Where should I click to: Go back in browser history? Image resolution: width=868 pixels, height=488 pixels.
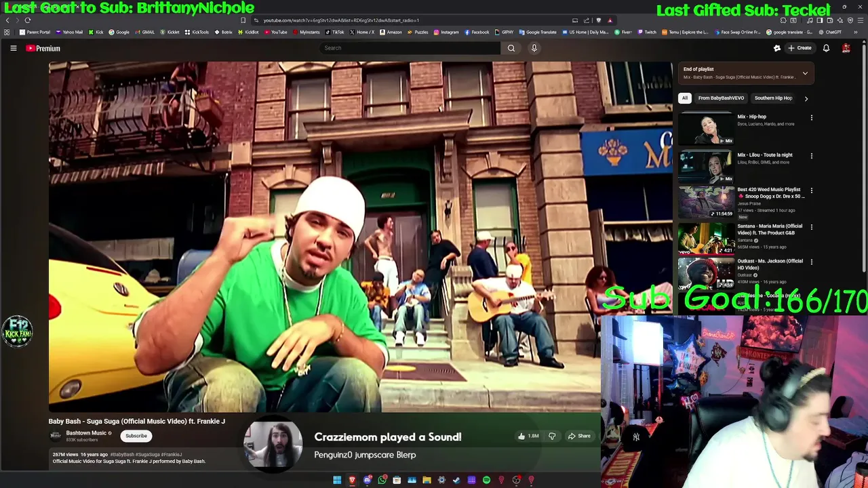coord(7,20)
